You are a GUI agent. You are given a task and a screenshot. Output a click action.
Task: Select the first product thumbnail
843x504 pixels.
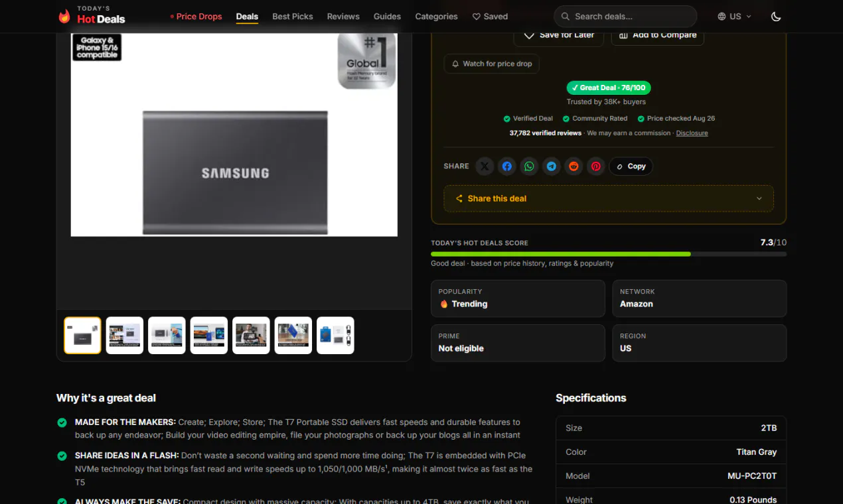(x=83, y=336)
